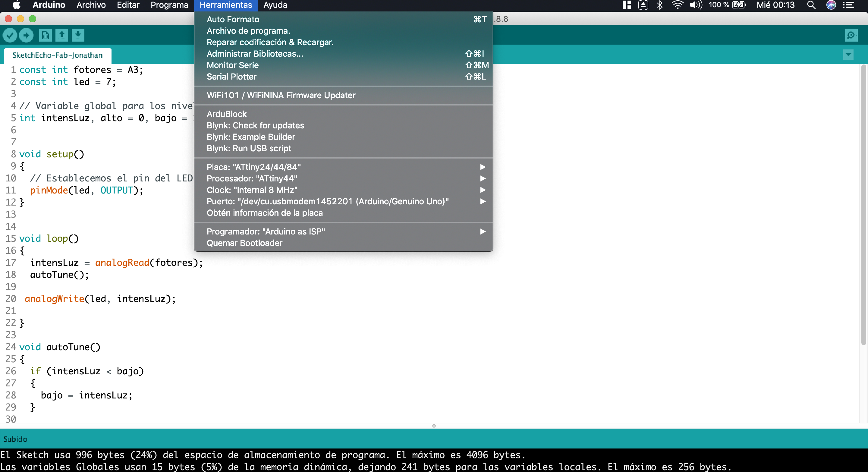Select the SketchEcho-Fab-Jonathan tab

point(57,55)
